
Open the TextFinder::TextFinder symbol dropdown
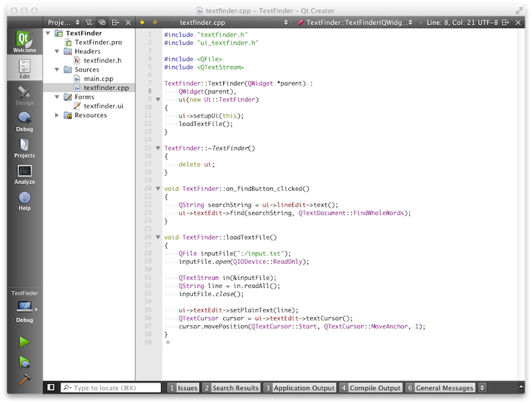tap(355, 22)
